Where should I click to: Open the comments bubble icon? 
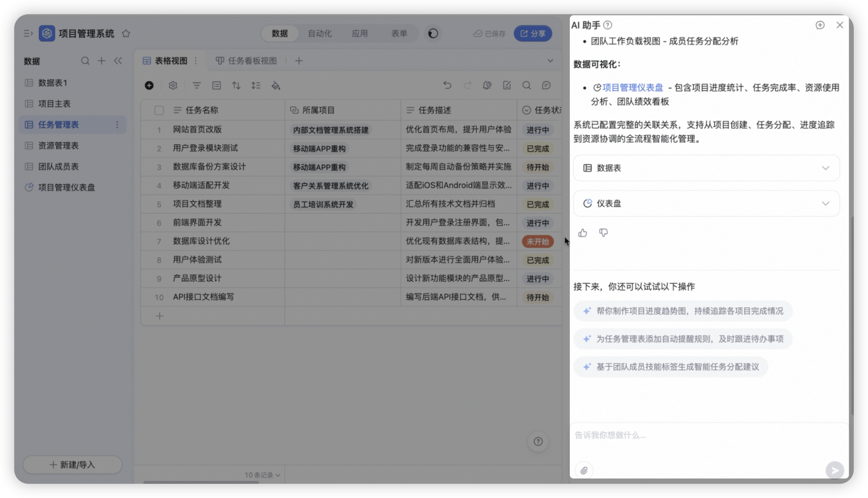546,85
